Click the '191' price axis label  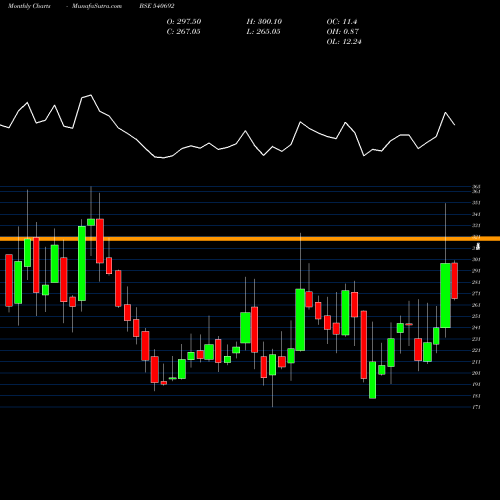coord(476,385)
